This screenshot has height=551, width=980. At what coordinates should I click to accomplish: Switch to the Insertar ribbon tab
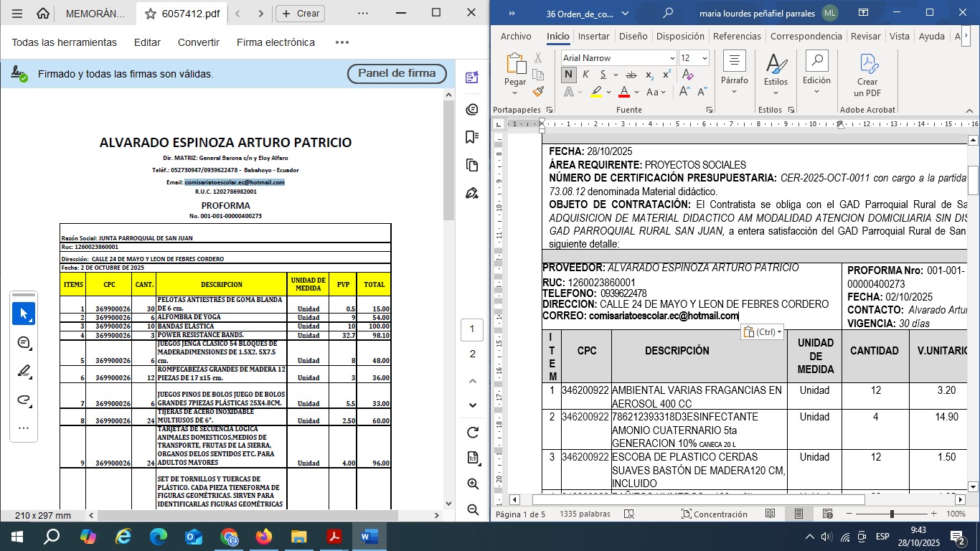593,36
